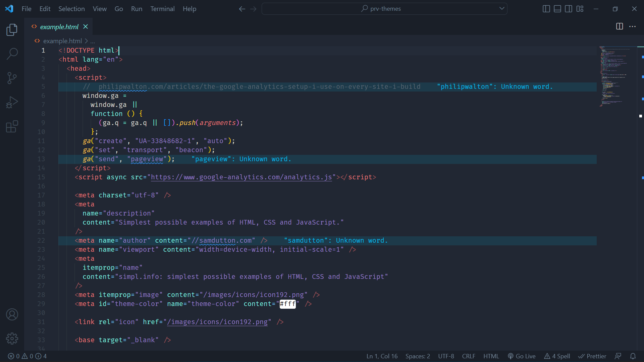Click the google-analytics.com script URL link
Viewport: 644px width, 362px height.
point(241,177)
